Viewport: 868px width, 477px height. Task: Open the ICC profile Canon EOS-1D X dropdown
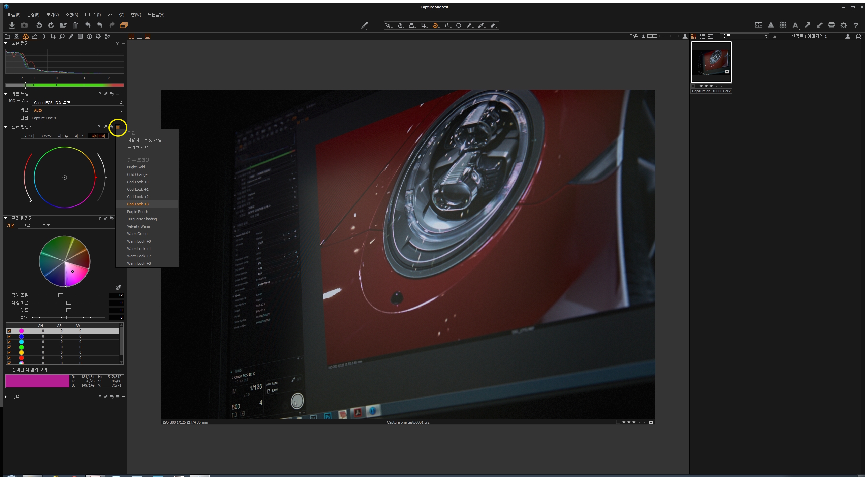(78, 103)
